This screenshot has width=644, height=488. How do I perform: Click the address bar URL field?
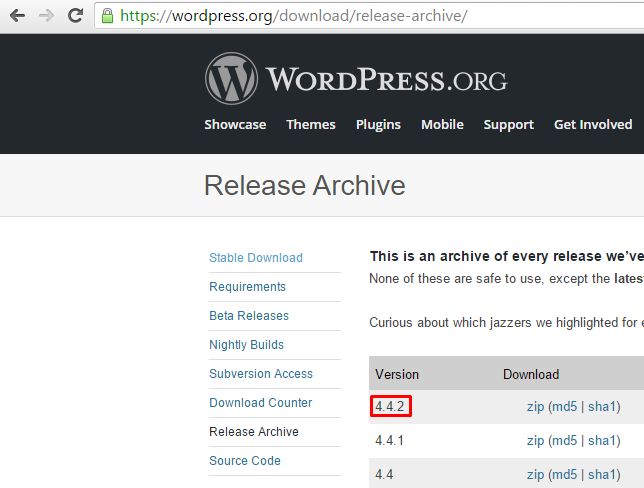369,16
